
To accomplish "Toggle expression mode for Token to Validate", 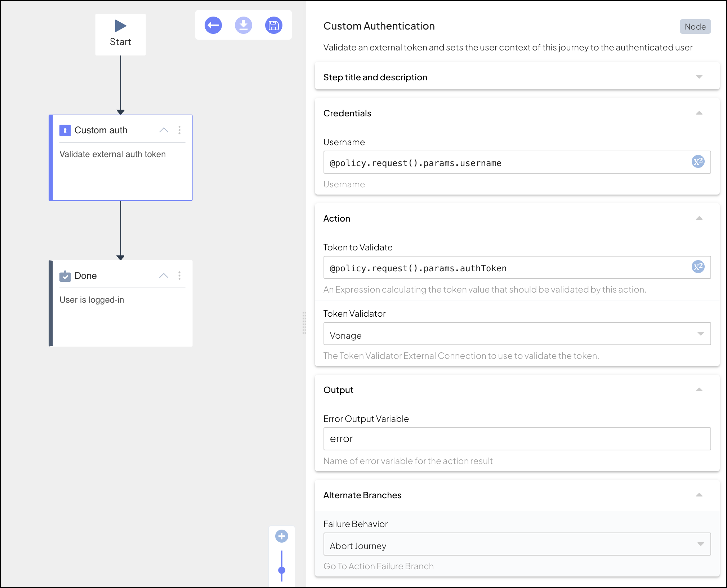I will pyautogui.click(x=698, y=267).
